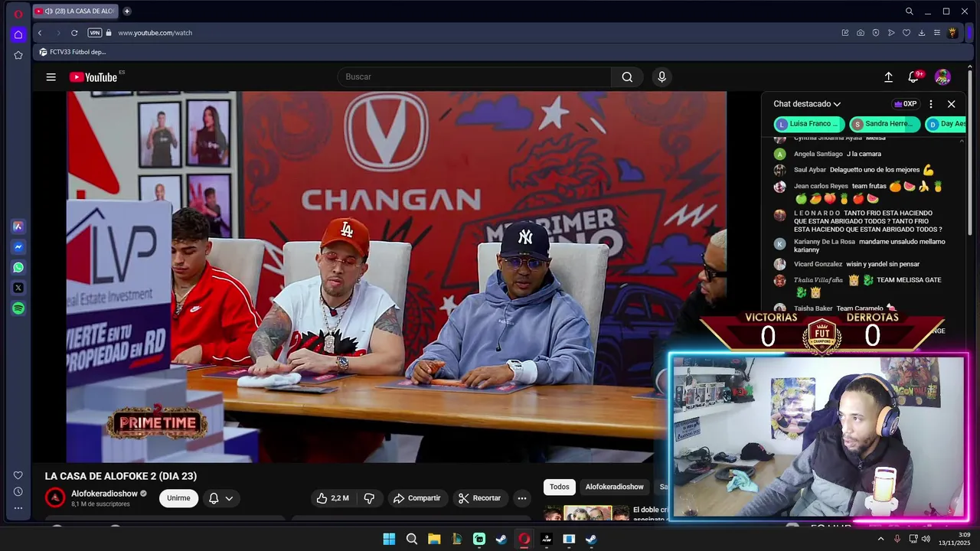The image size is (980, 551).
Task: Dislike the video
Action: 369,498
